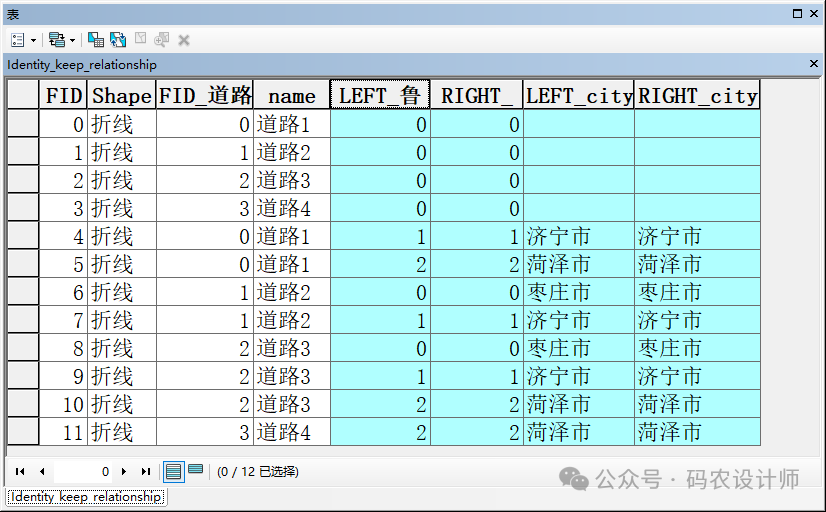Select the Identity_keep_relationship tab at bottom
This screenshot has width=826, height=512.
(85, 497)
